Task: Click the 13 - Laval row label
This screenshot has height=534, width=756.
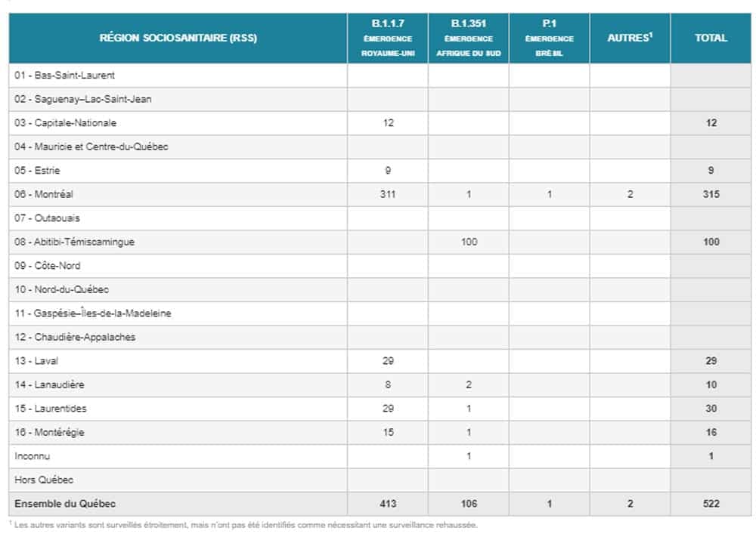Action: click(36, 361)
